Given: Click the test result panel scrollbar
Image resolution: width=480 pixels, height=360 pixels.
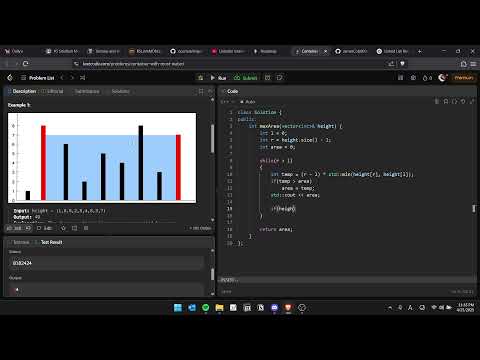Looking at the screenshot, I should pyautogui.click(x=212, y=274).
